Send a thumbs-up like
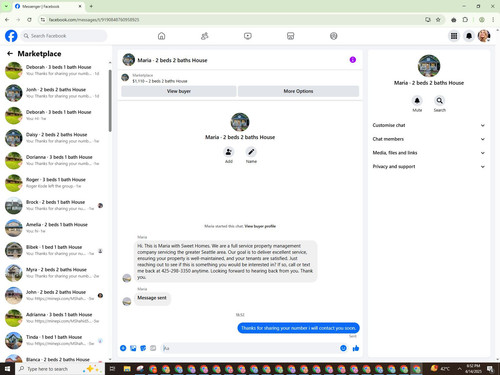This screenshot has height=375, width=500. coord(356,348)
